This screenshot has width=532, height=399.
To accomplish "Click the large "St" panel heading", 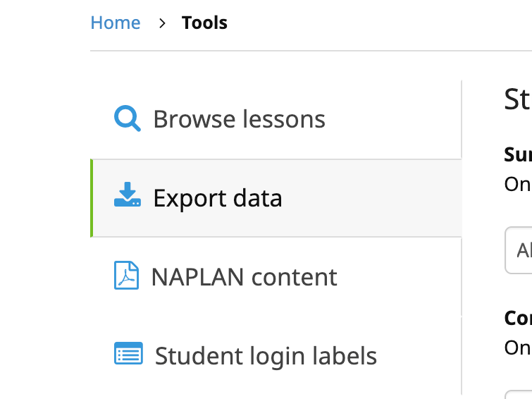I will coord(517,100).
